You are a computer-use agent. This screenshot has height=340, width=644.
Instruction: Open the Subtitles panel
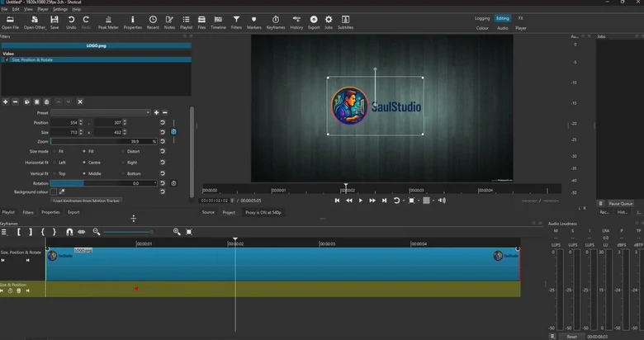(x=345, y=22)
